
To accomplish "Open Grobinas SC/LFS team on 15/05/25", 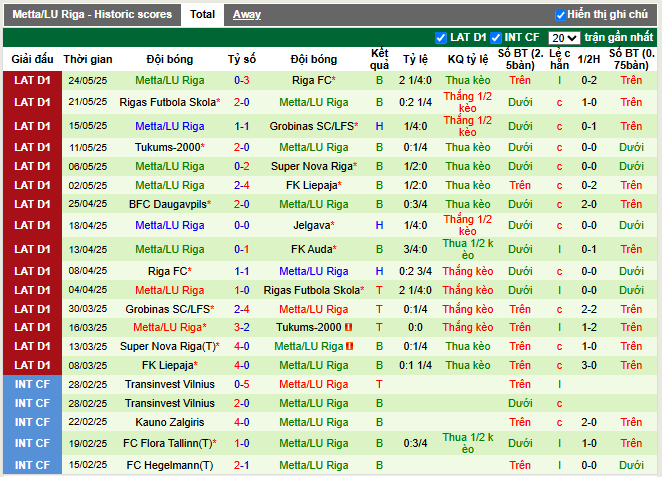I will click(314, 126).
